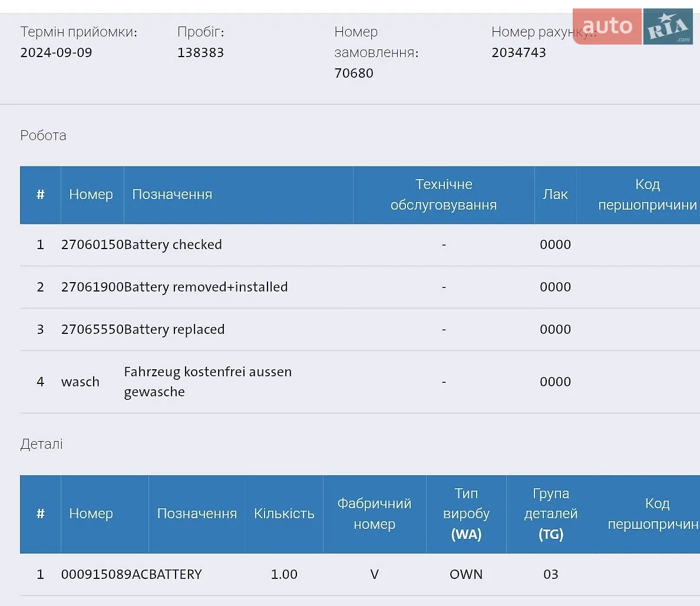Click the 'Лак' column header

coord(556,194)
